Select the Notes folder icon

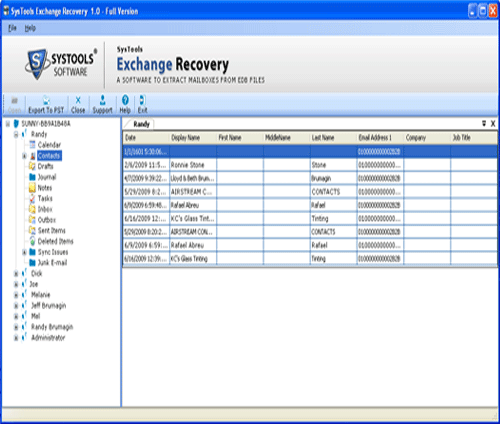pyautogui.click(x=32, y=188)
